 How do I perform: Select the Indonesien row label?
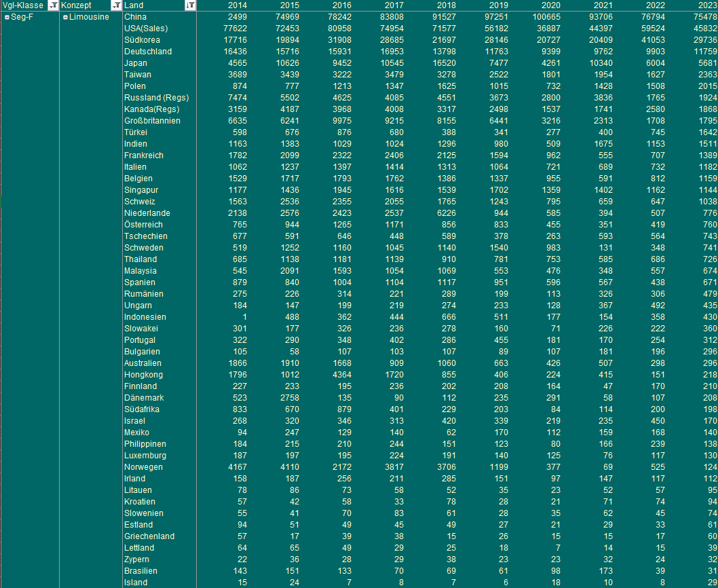(x=145, y=316)
